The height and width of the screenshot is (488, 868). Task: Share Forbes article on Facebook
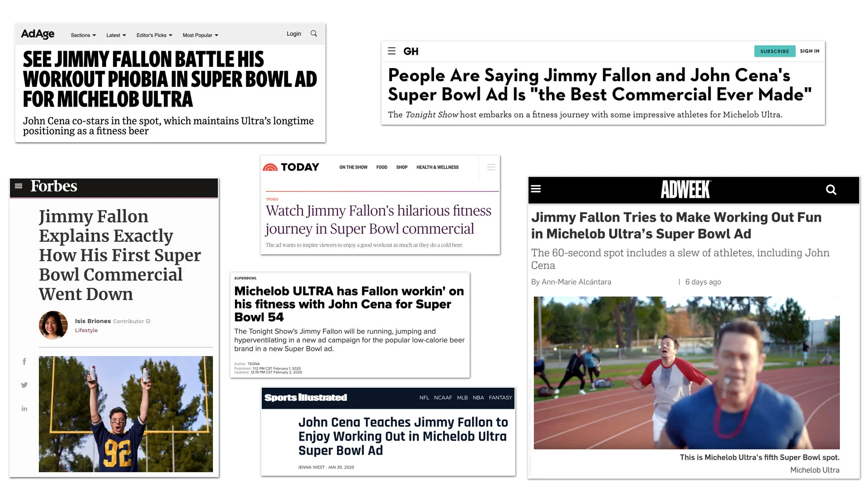24,361
